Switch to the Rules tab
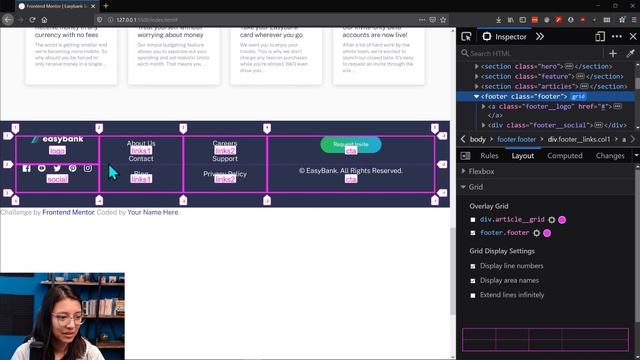This screenshot has width=640, height=360. pyautogui.click(x=489, y=156)
